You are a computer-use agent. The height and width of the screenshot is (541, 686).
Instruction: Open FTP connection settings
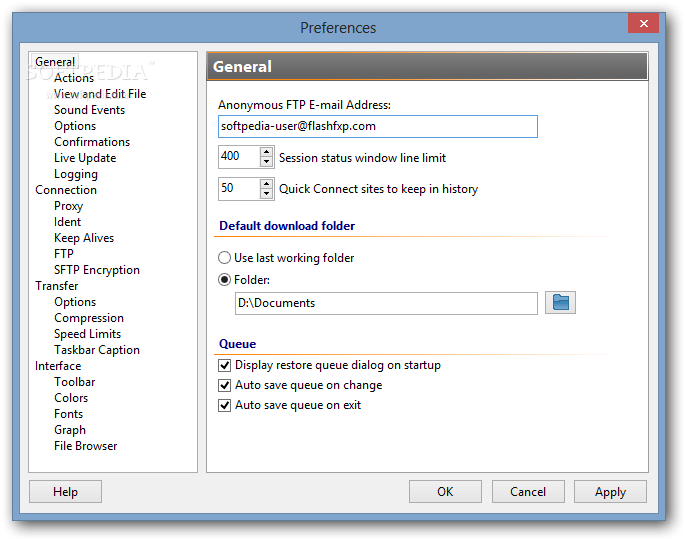(x=64, y=254)
